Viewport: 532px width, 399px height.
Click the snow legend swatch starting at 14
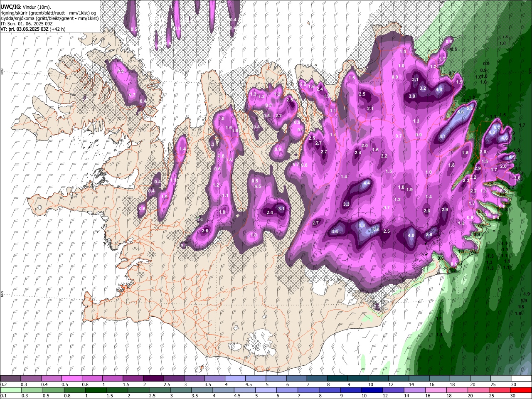(x=419, y=379)
